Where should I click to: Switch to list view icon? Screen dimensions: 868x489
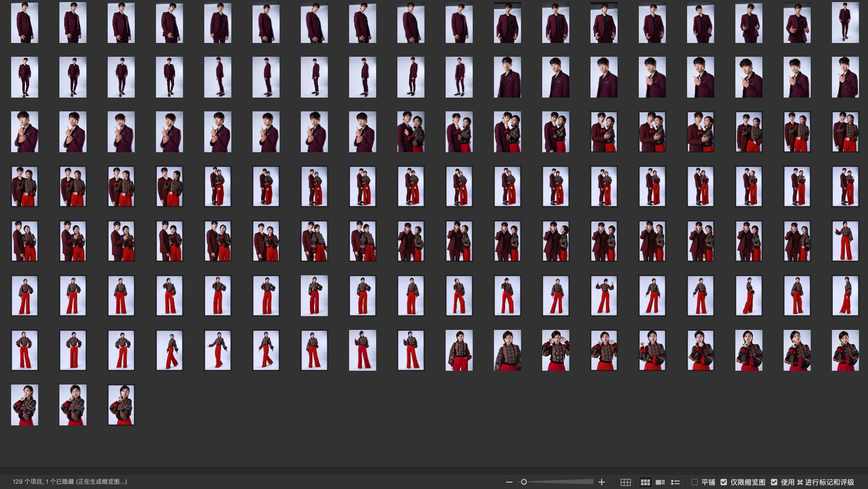(675, 482)
